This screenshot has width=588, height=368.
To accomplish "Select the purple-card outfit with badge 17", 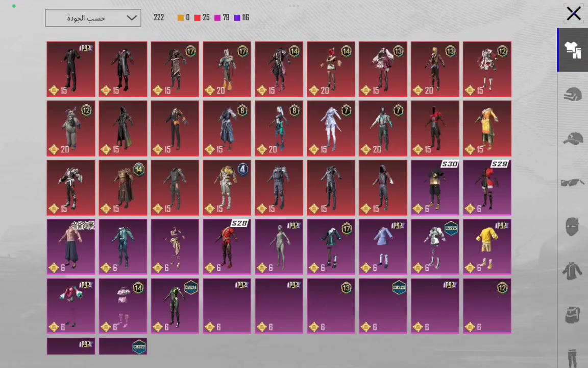I will [x=331, y=247].
